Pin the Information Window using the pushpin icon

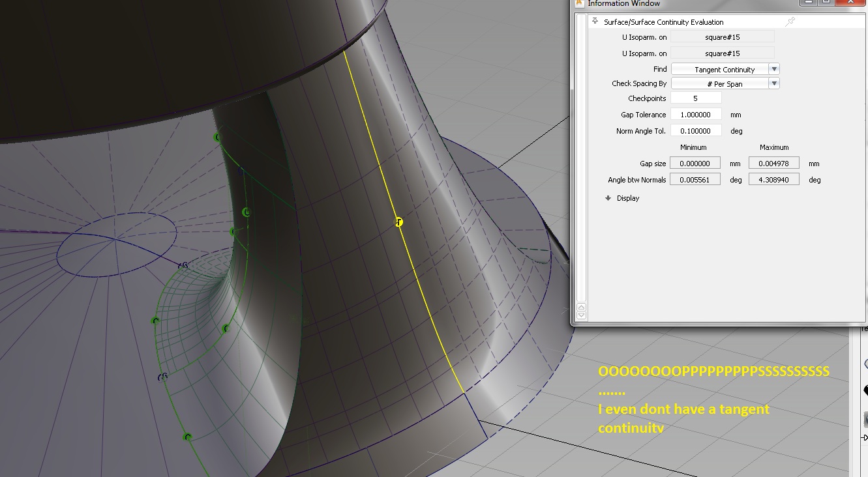pyautogui.click(x=790, y=22)
